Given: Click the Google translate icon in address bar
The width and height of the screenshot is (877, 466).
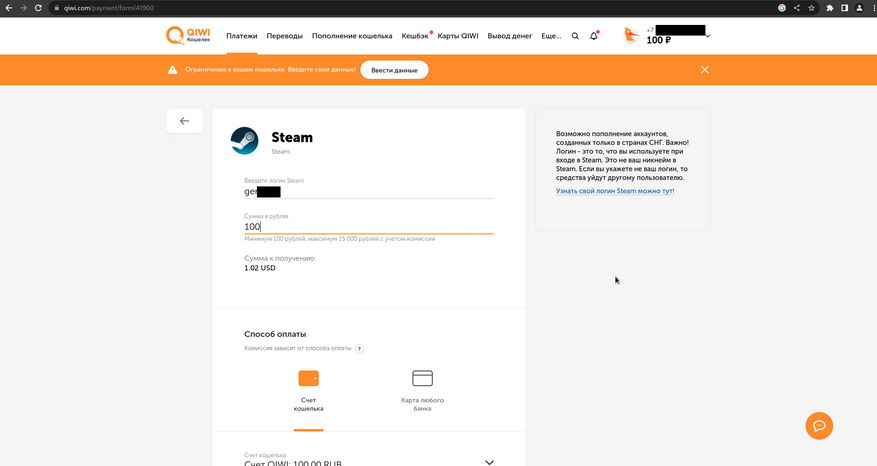Looking at the screenshot, I should pyautogui.click(x=782, y=8).
